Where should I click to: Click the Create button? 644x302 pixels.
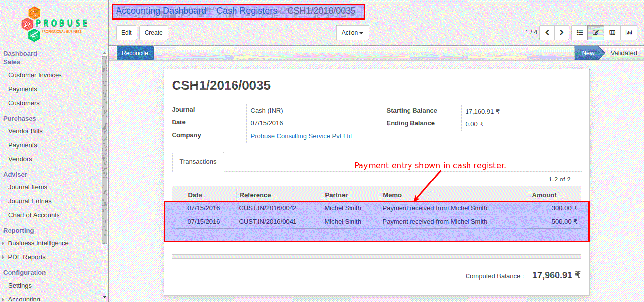coord(154,33)
